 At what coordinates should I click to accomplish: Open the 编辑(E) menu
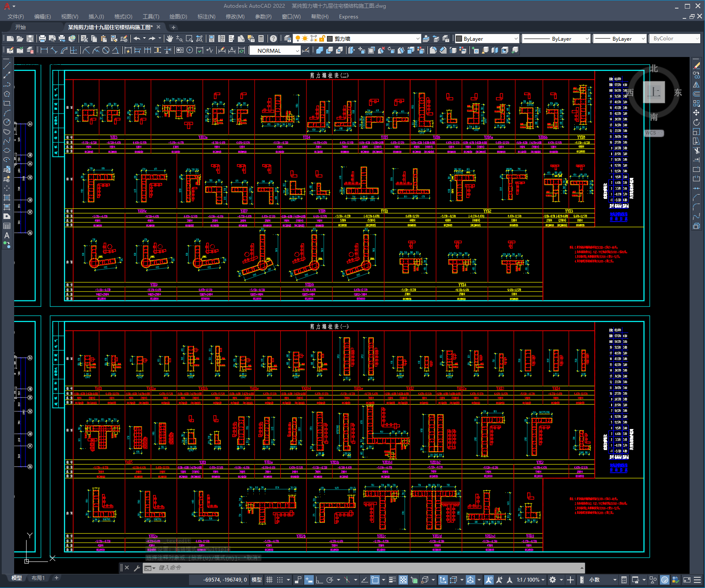(42, 17)
